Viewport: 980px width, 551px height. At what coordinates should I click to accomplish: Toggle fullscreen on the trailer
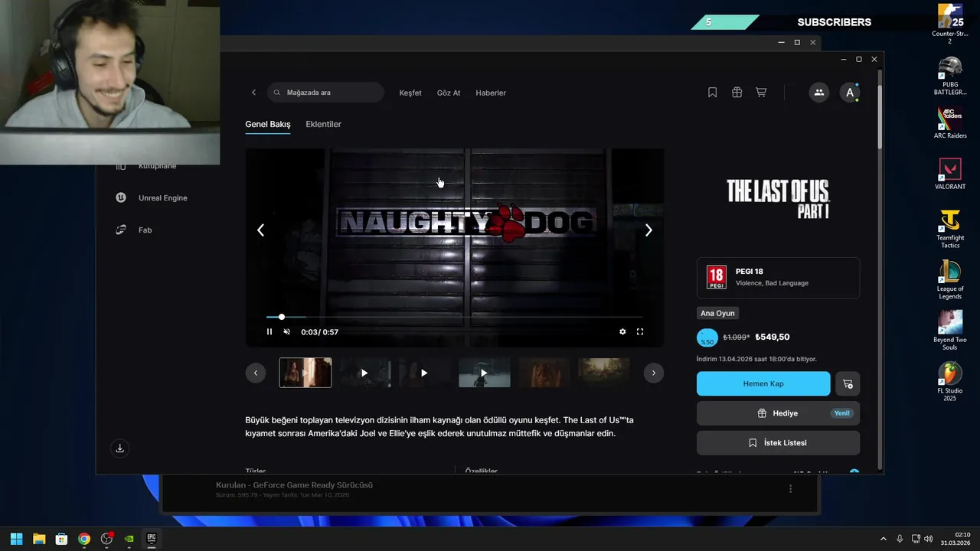640,332
